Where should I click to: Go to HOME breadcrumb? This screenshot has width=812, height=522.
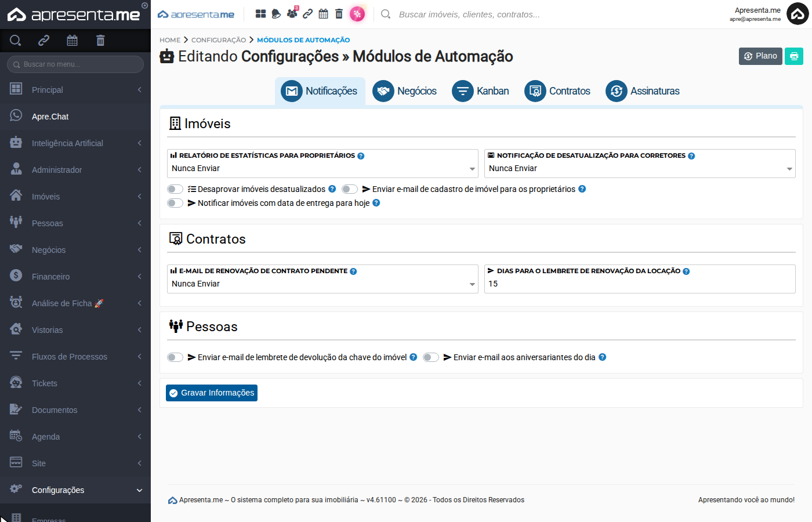170,40
